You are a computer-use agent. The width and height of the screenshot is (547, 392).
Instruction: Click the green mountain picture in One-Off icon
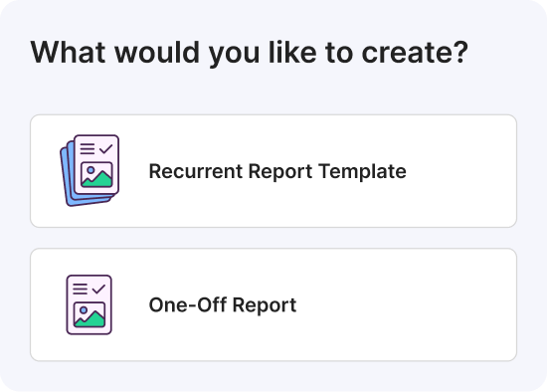(90, 314)
